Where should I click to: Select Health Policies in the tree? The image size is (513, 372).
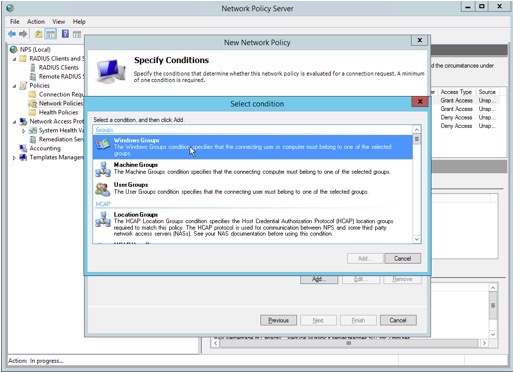[58, 113]
